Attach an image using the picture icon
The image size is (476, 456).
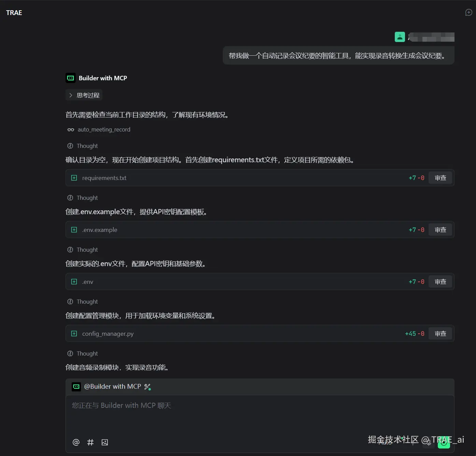(x=105, y=442)
